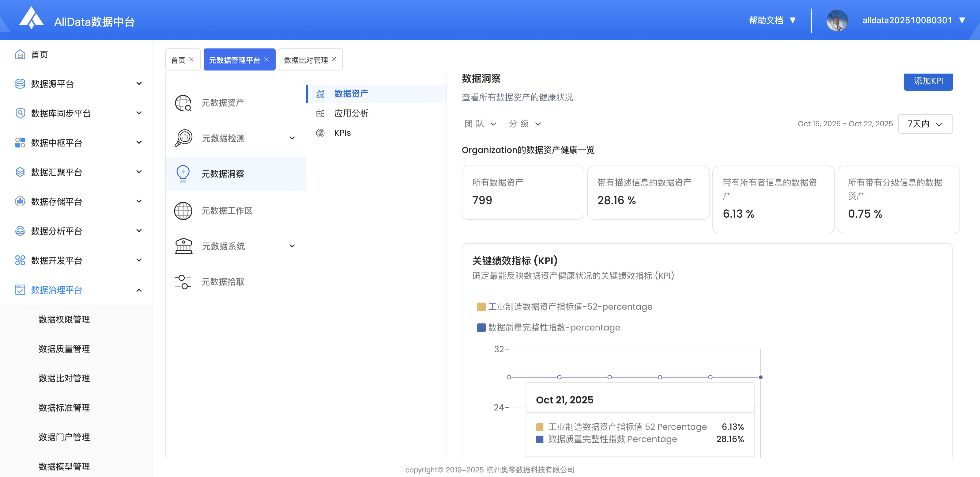Screen dimensions: 980x477
Task: Open 数据质量管理 in the sidebar
Action: click(x=64, y=349)
